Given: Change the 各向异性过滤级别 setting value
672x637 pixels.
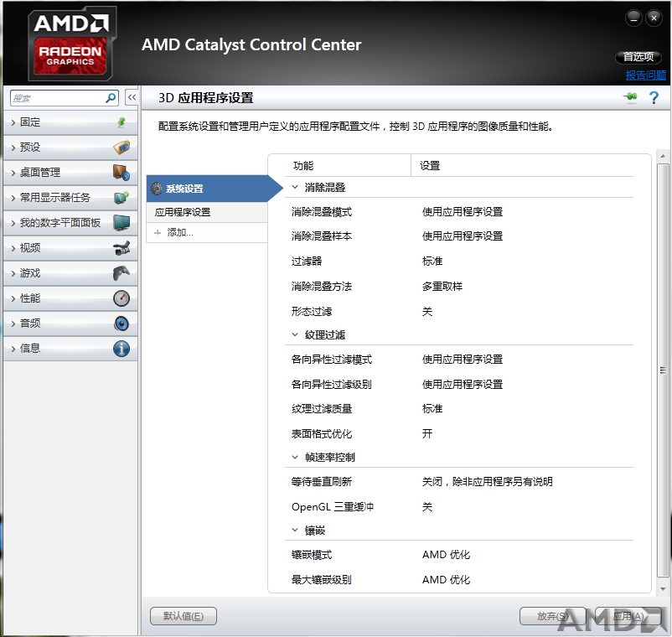Looking at the screenshot, I should pyautogui.click(x=463, y=385).
